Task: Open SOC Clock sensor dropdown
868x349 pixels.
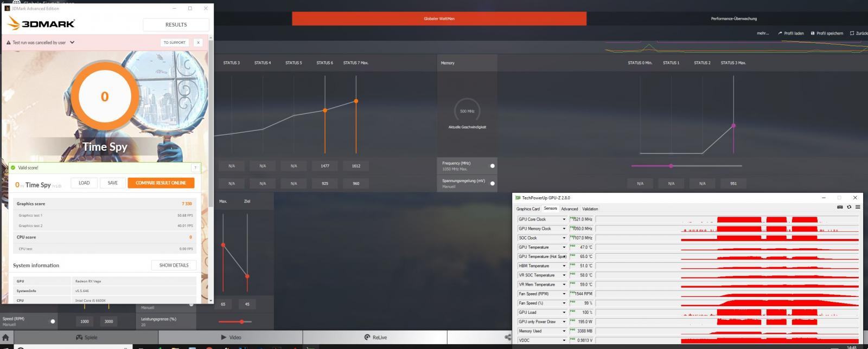Action: click(x=564, y=238)
